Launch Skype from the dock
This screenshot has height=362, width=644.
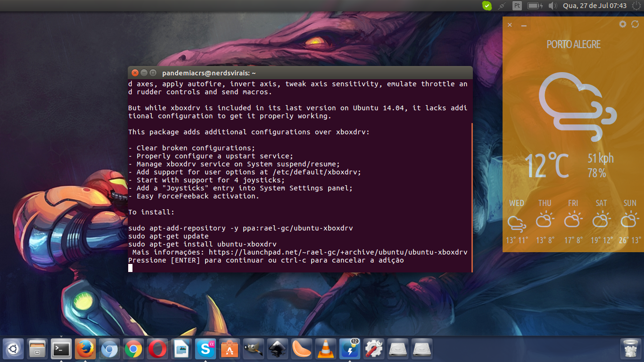pos(206,349)
